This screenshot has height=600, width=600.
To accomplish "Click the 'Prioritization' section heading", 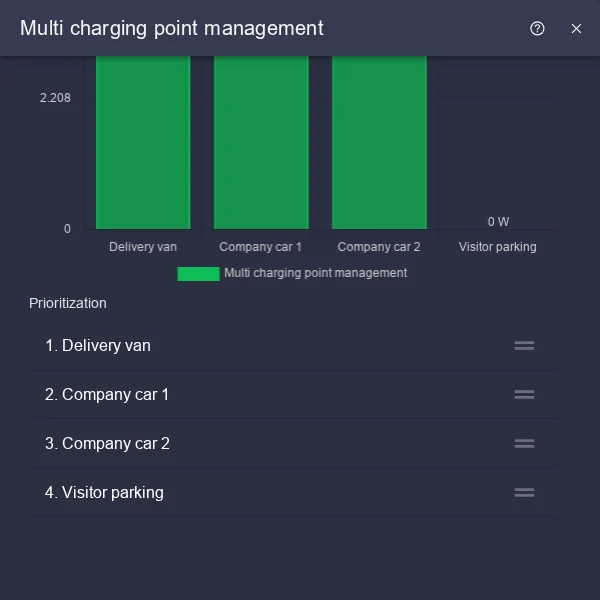I will tap(68, 303).
